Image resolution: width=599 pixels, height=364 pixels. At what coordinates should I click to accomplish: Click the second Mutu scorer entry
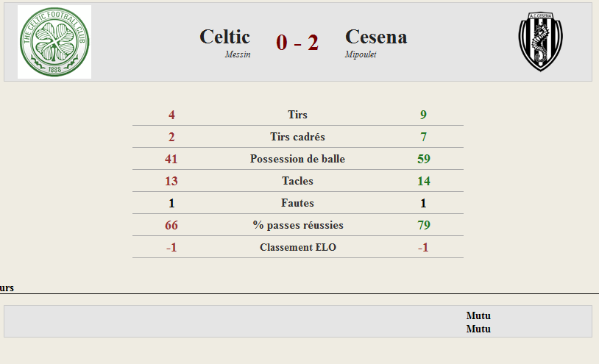(x=478, y=329)
